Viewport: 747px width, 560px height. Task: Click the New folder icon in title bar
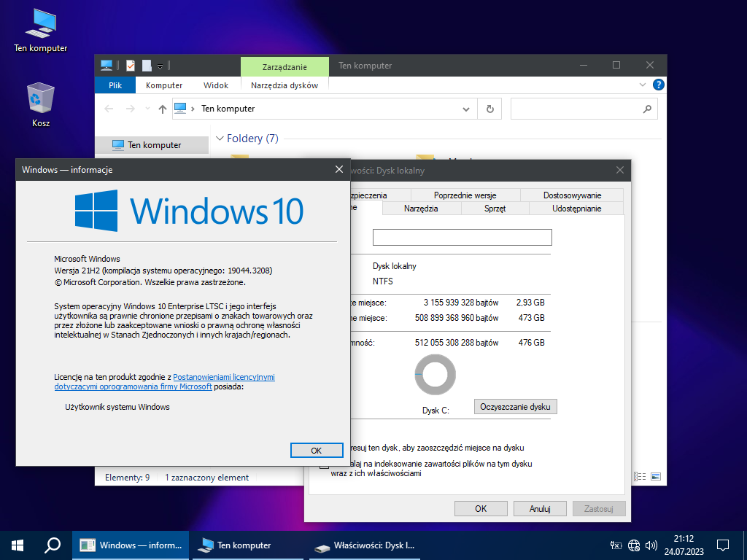[147, 66]
